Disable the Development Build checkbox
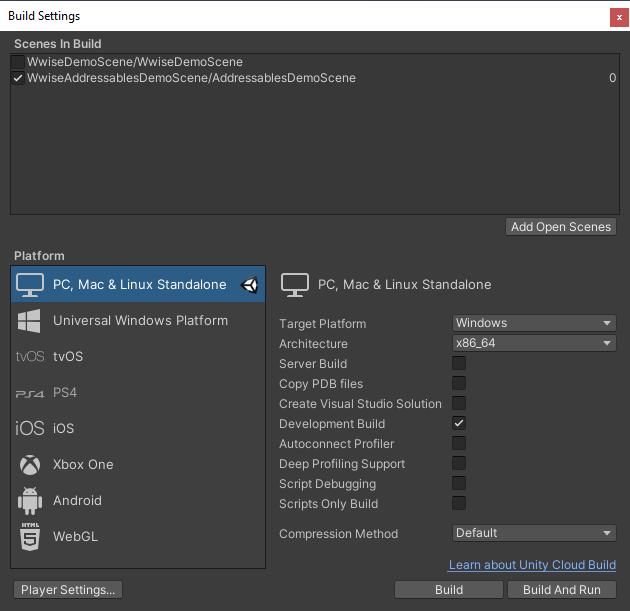The image size is (630, 611). coord(459,424)
